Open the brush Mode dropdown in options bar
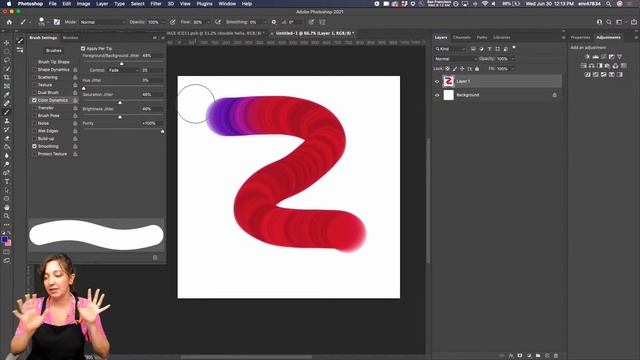The width and height of the screenshot is (640, 360). (x=102, y=22)
